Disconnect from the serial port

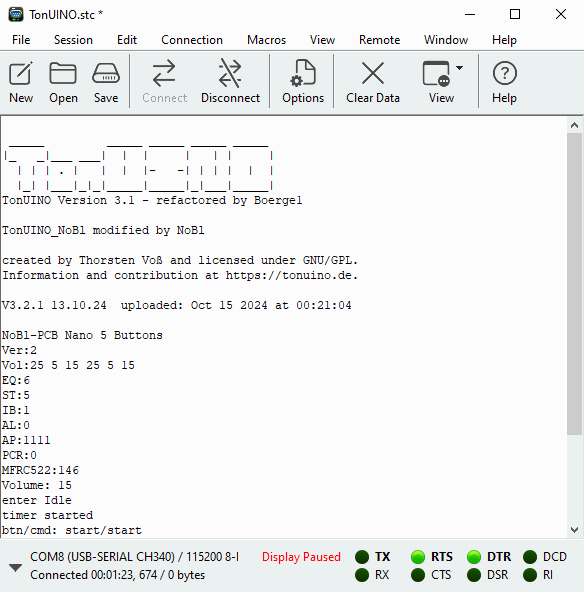[230, 82]
